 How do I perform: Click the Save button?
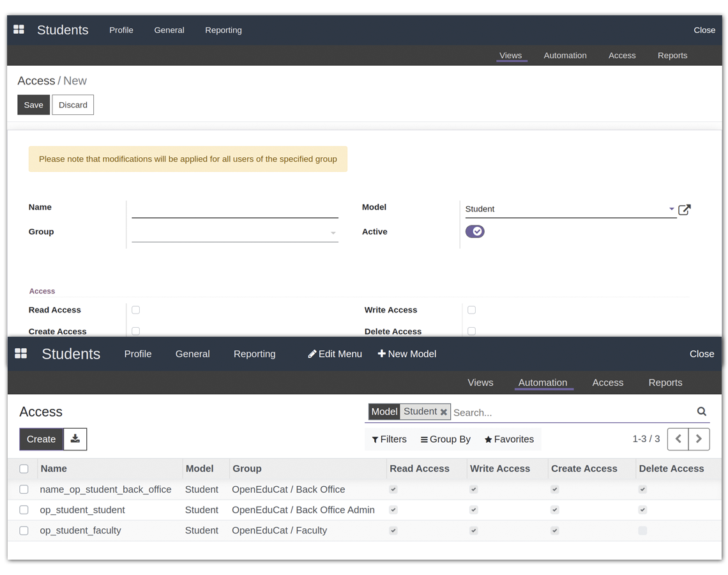tap(33, 105)
